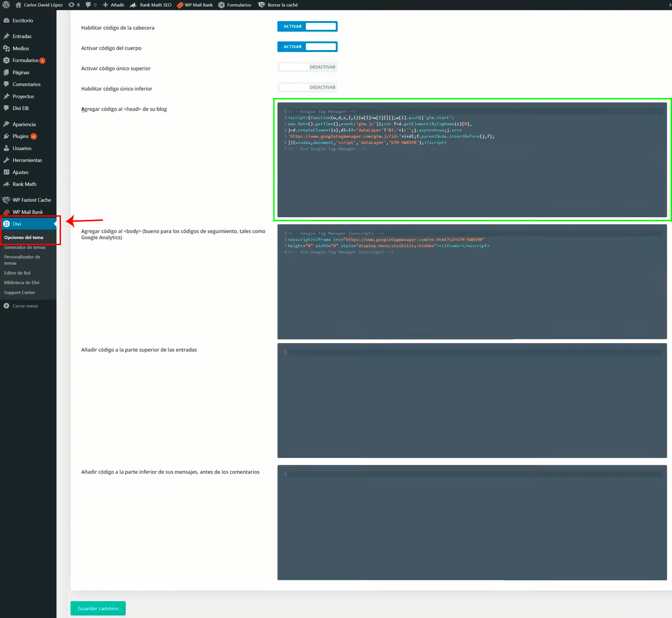Toggle Activar código del cuerpo switch
672x618 pixels.
[308, 47]
